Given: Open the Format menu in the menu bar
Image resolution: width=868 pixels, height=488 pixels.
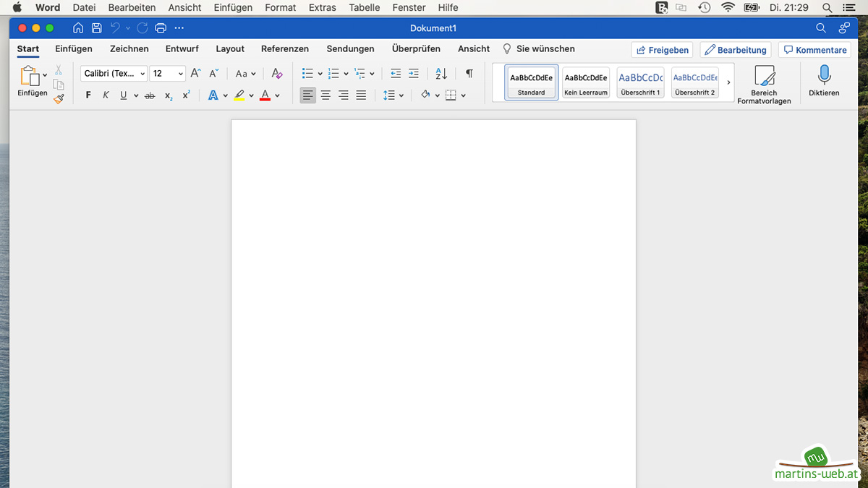Looking at the screenshot, I should tap(281, 7).
